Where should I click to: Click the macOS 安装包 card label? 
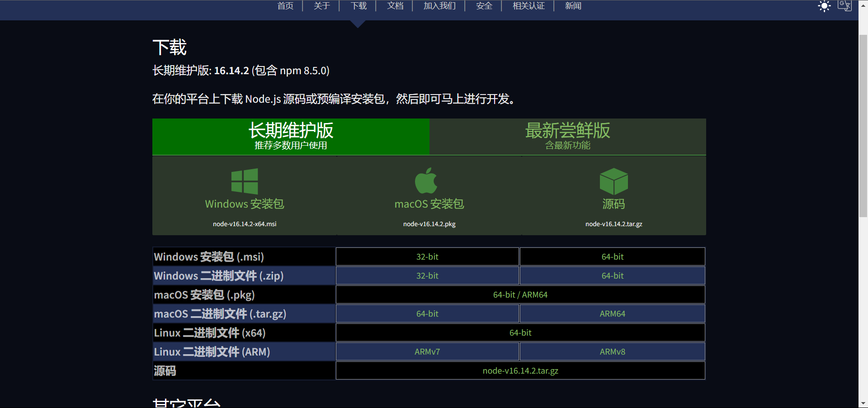(x=429, y=204)
